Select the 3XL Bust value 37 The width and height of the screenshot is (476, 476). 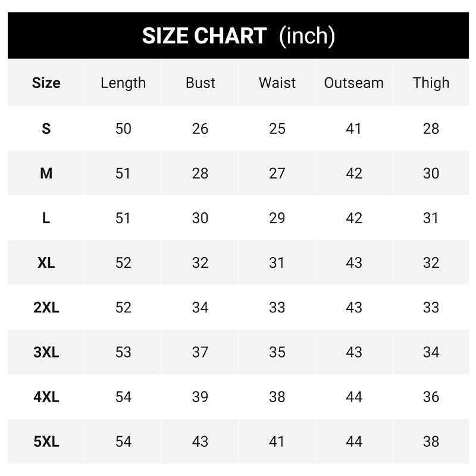[200, 352]
